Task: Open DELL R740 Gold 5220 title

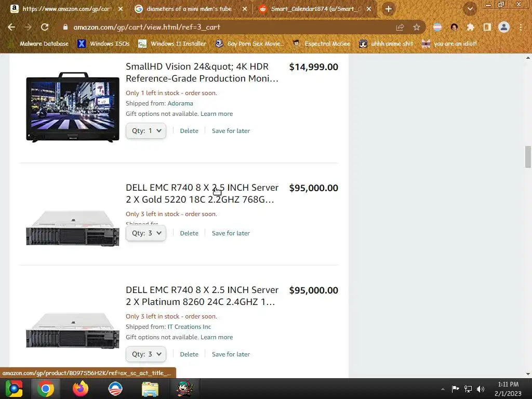Action: point(202,193)
